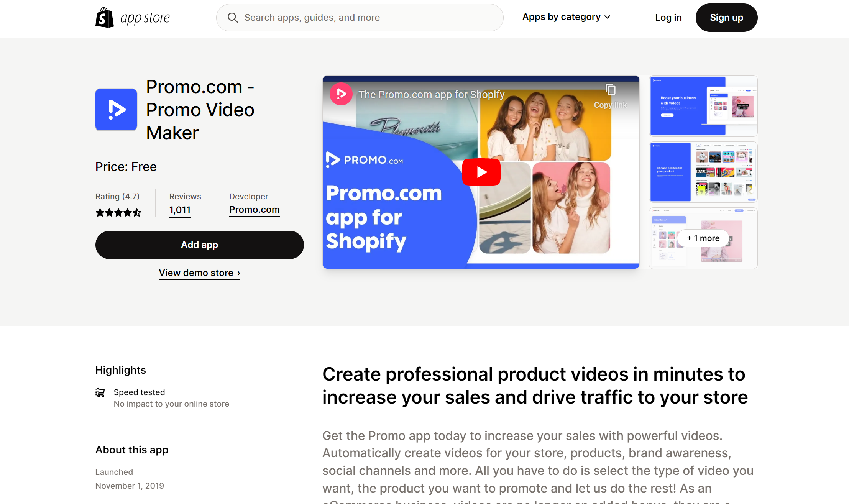
Task: Click the Log in menu item
Action: tap(668, 18)
